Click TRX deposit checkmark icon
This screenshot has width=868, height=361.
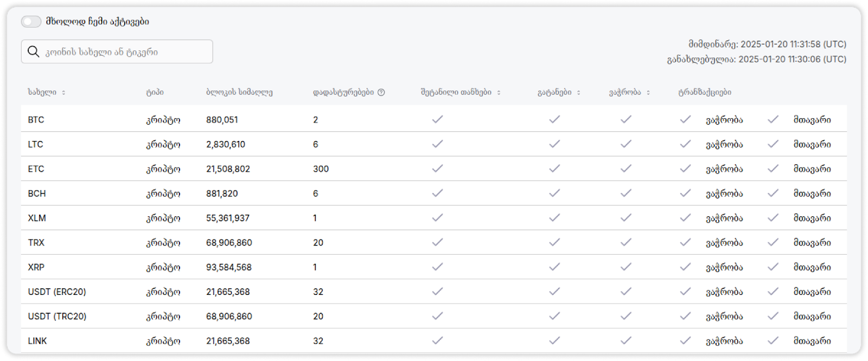437,242
